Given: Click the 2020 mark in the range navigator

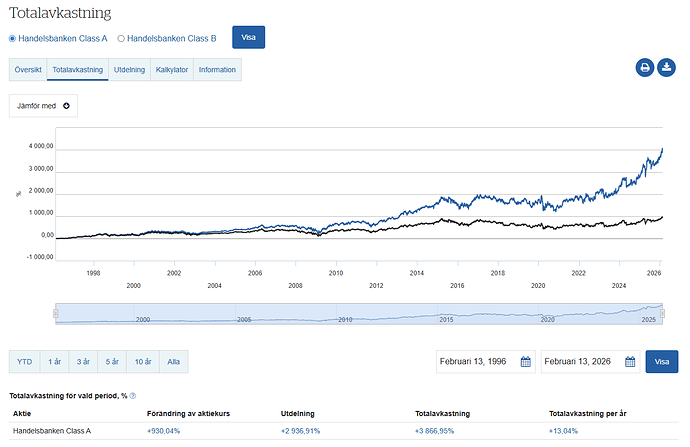Looking at the screenshot, I should pos(547,319).
